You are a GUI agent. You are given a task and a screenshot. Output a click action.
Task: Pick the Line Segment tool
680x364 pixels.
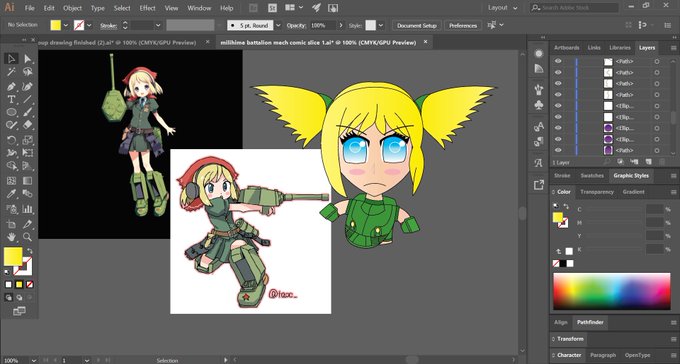coord(27,99)
